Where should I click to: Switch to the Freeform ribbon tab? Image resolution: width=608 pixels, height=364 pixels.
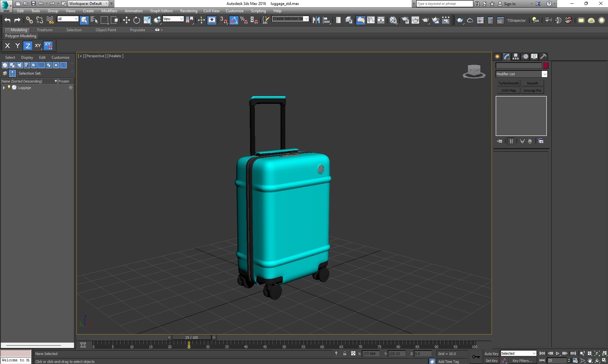click(x=45, y=30)
